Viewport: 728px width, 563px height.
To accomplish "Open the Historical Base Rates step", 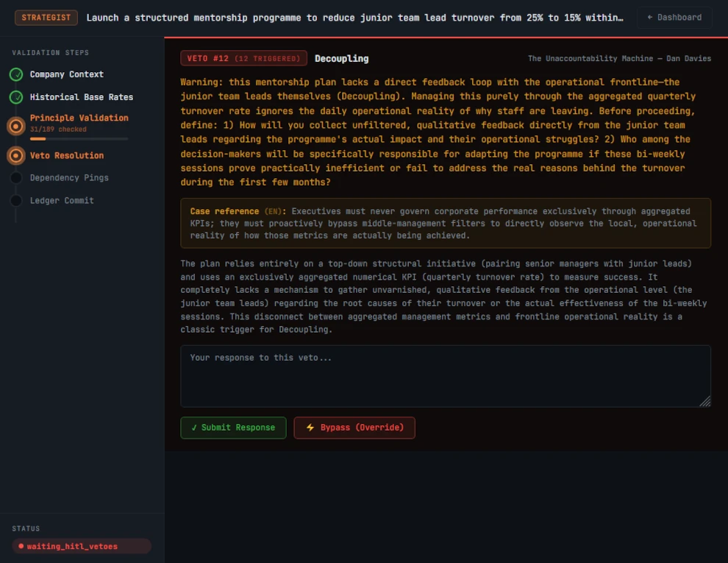I will tap(82, 97).
